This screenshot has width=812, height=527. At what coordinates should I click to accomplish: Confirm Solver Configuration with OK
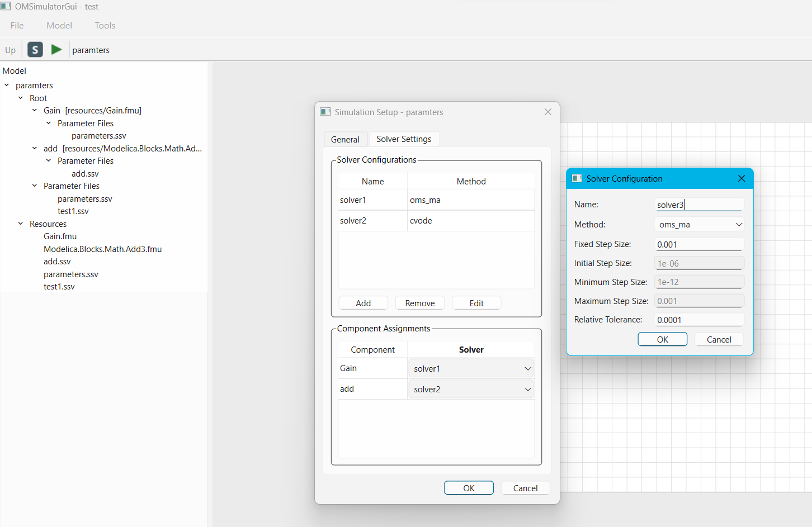pyautogui.click(x=663, y=339)
